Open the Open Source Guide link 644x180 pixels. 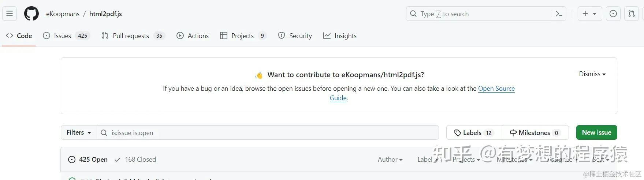click(496, 89)
